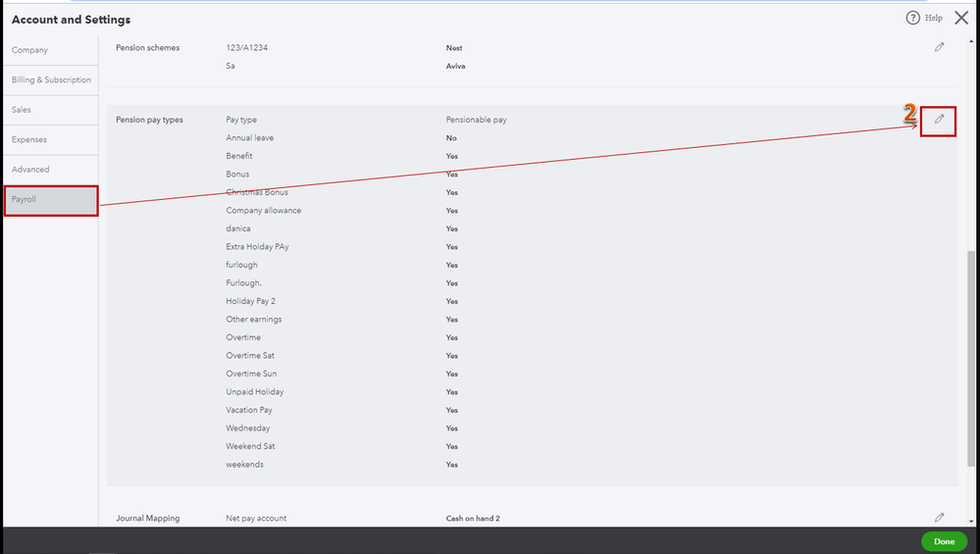Switch to Billing & Subscription tab

pyautogui.click(x=51, y=80)
